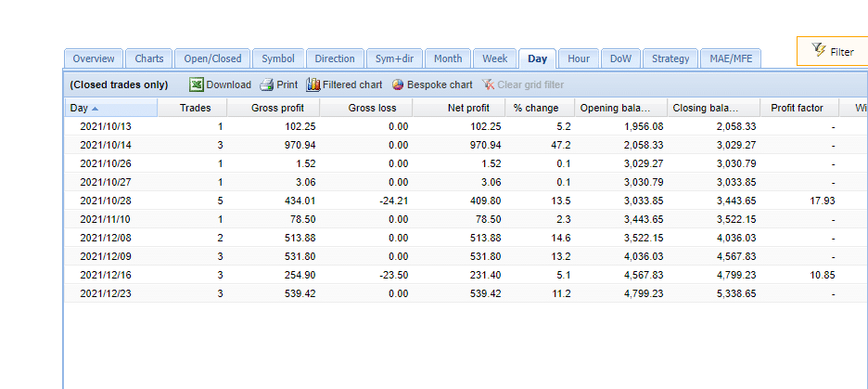The width and height of the screenshot is (868, 389).
Task: Click the 5,338.65 closing balance cell
Action: coord(736,293)
